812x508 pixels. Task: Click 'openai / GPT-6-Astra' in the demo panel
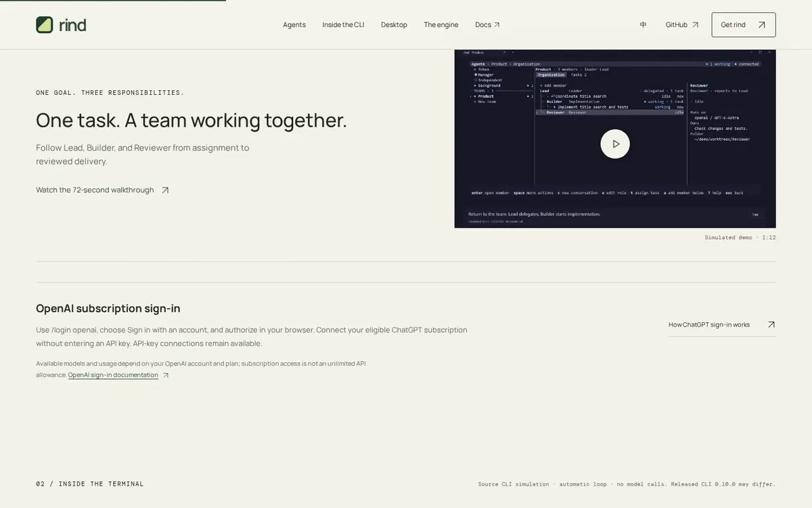[x=717, y=118]
